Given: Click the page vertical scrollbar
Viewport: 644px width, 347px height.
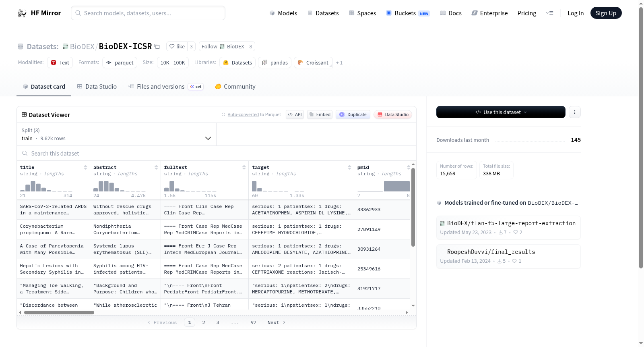Looking at the screenshot, I should coord(641,137).
